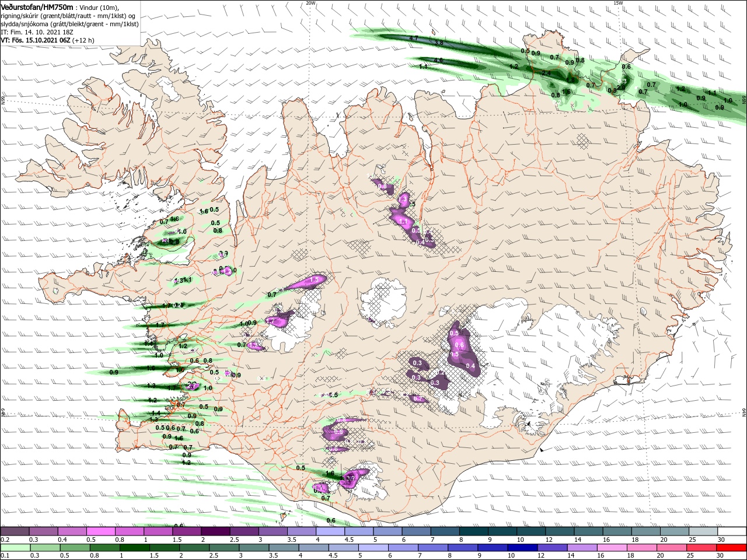Select the top-row purple swatch labeled 0.2
This screenshot has width=747, height=560.
(15, 531)
